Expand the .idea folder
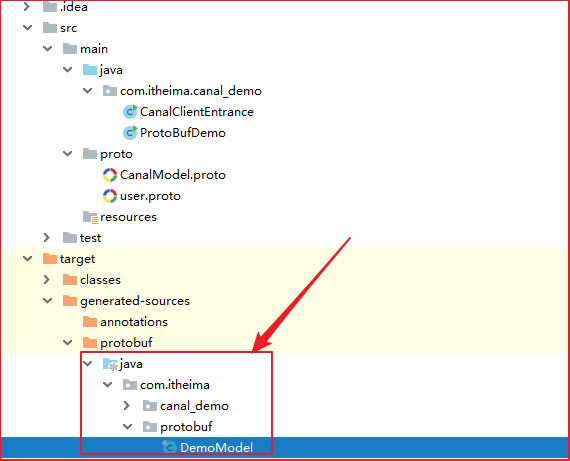The width and height of the screenshot is (570, 461). tap(27, 7)
